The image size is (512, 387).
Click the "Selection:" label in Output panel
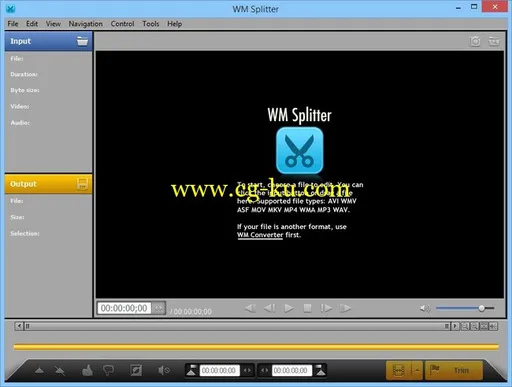25,234
